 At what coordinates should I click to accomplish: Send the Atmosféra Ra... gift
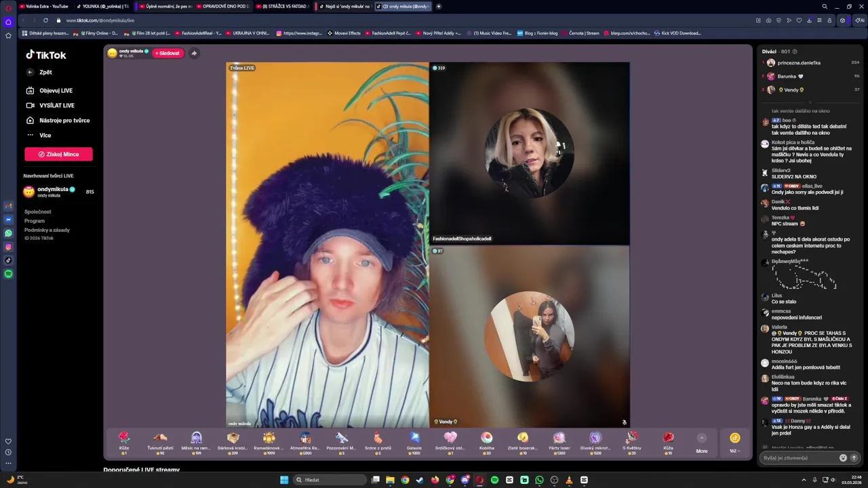tap(305, 442)
